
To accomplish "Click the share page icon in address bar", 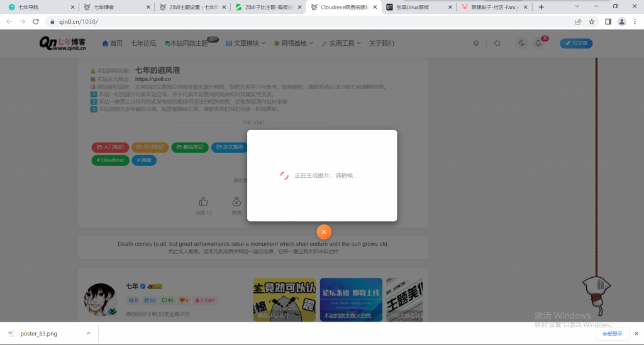I will 579,22.
